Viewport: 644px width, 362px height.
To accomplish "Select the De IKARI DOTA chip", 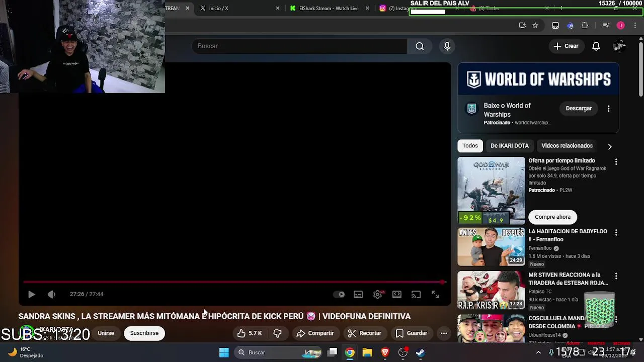I will (x=510, y=146).
